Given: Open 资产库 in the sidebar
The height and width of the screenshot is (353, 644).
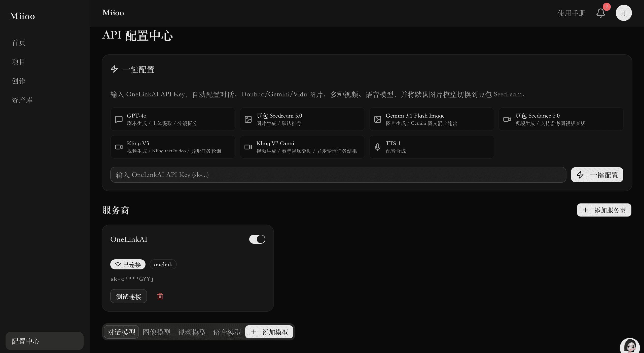Looking at the screenshot, I should coord(22,100).
